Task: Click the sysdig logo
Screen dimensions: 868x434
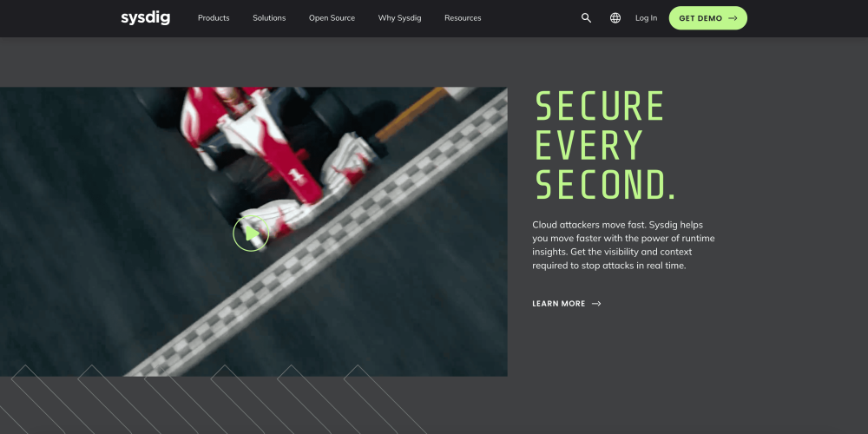Action: coord(146,17)
